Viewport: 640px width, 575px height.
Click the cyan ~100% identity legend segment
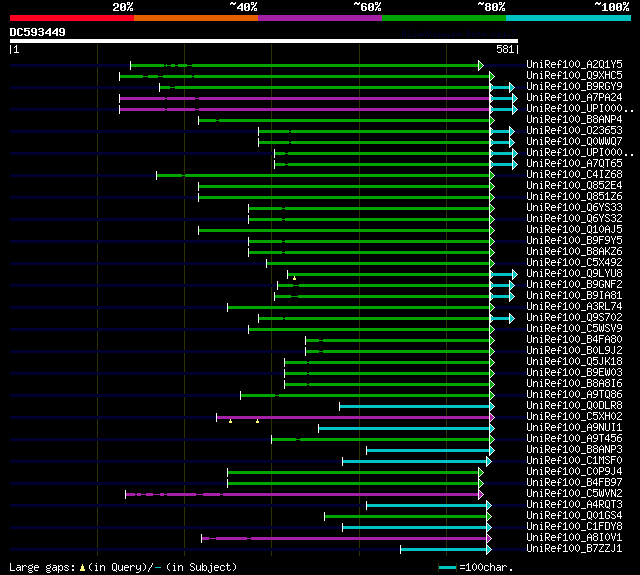569,18
